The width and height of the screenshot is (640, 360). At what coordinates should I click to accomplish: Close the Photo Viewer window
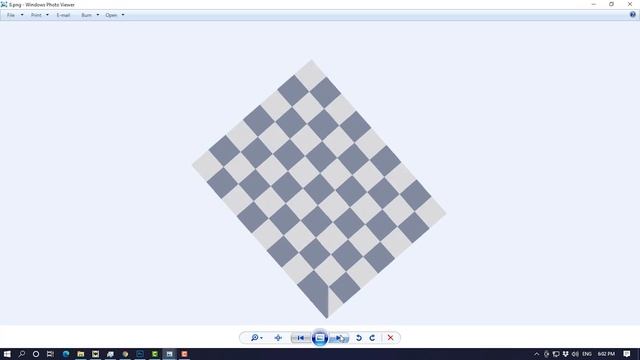pos(630,4)
